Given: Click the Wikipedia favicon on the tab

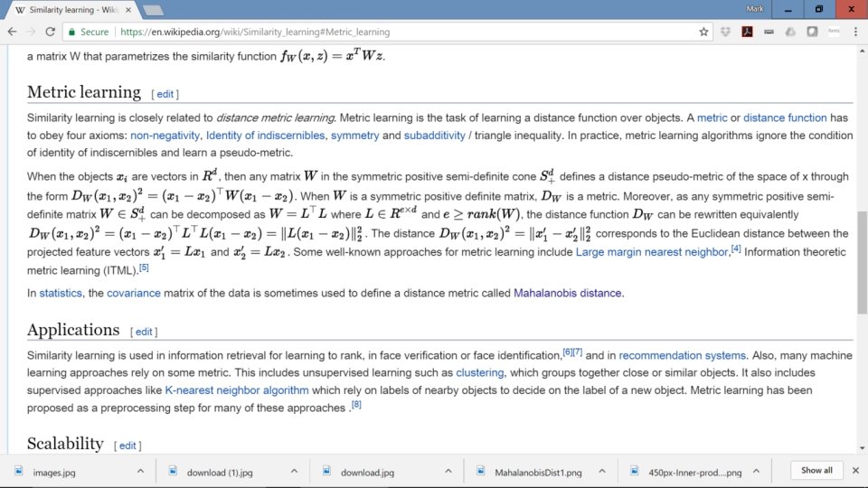Looking at the screenshot, I should pyautogui.click(x=20, y=10).
